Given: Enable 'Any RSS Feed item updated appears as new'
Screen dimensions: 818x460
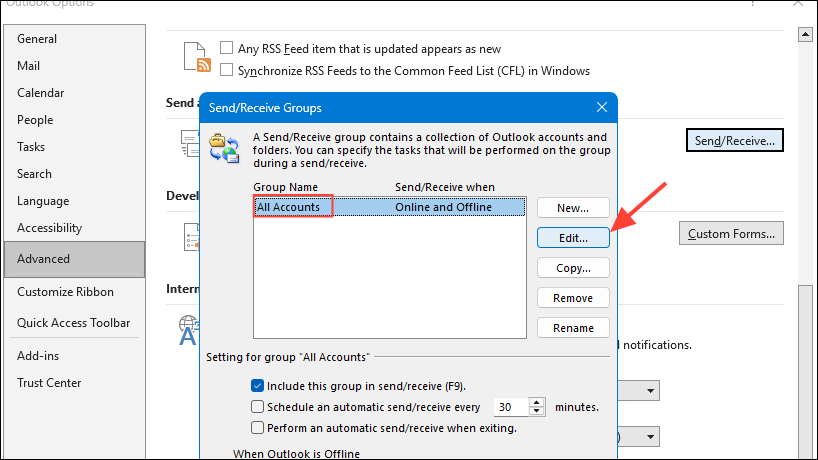Looking at the screenshot, I should coord(226,48).
